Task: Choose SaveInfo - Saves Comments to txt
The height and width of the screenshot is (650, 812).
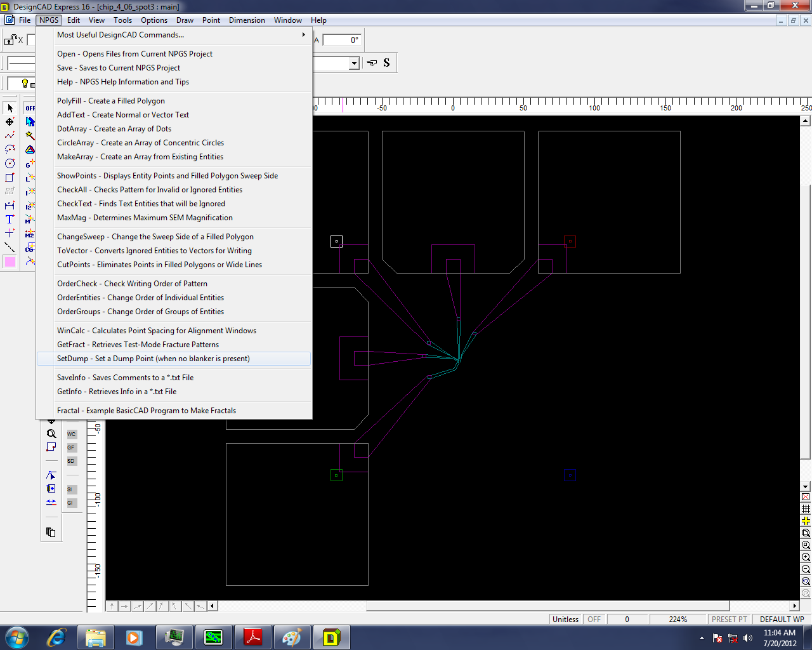Action: click(x=174, y=378)
